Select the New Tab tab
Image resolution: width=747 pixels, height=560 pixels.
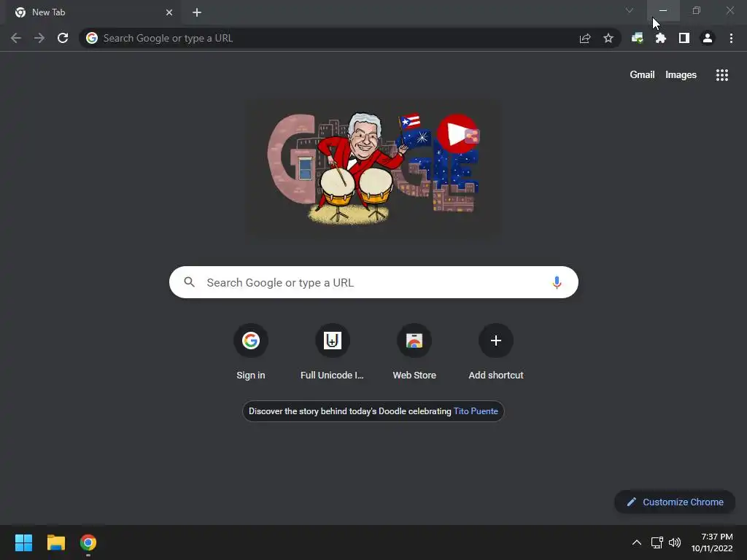(x=93, y=12)
